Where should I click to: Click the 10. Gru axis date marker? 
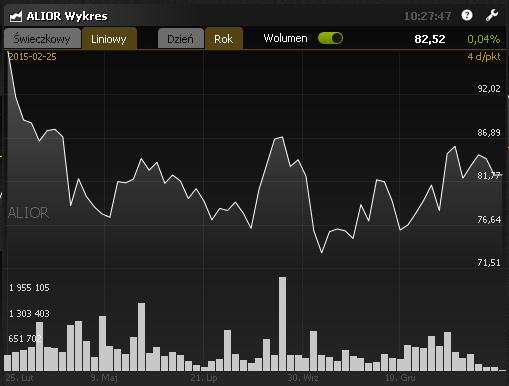(x=400, y=378)
